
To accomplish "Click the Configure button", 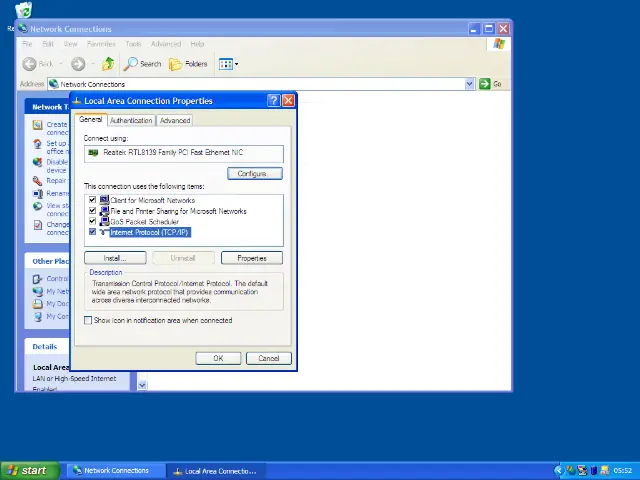I will pyautogui.click(x=252, y=173).
